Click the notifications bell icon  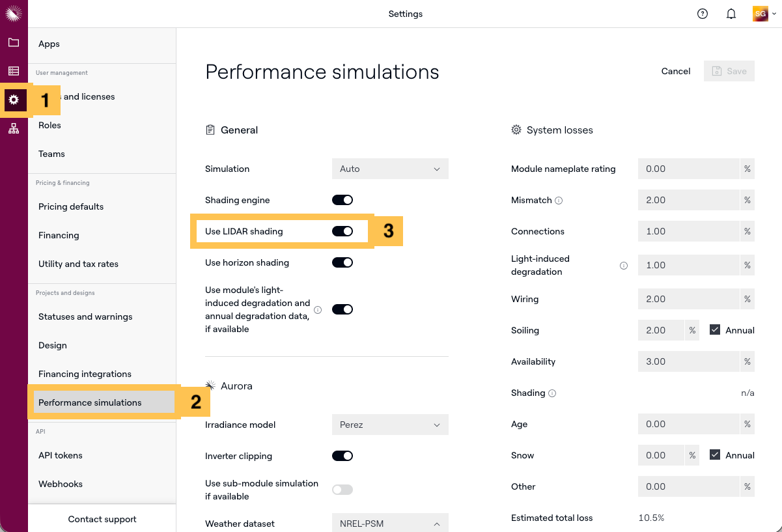[x=731, y=14]
